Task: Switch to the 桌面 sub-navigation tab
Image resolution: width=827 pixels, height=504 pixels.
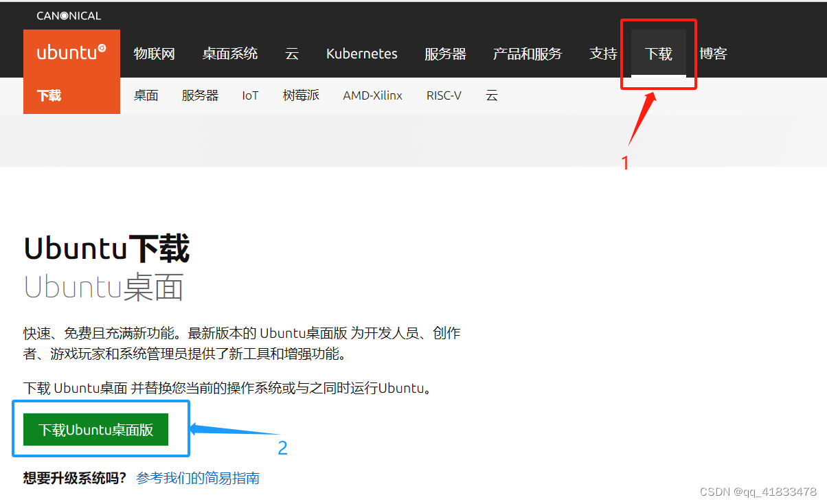Action: point(146,95)
